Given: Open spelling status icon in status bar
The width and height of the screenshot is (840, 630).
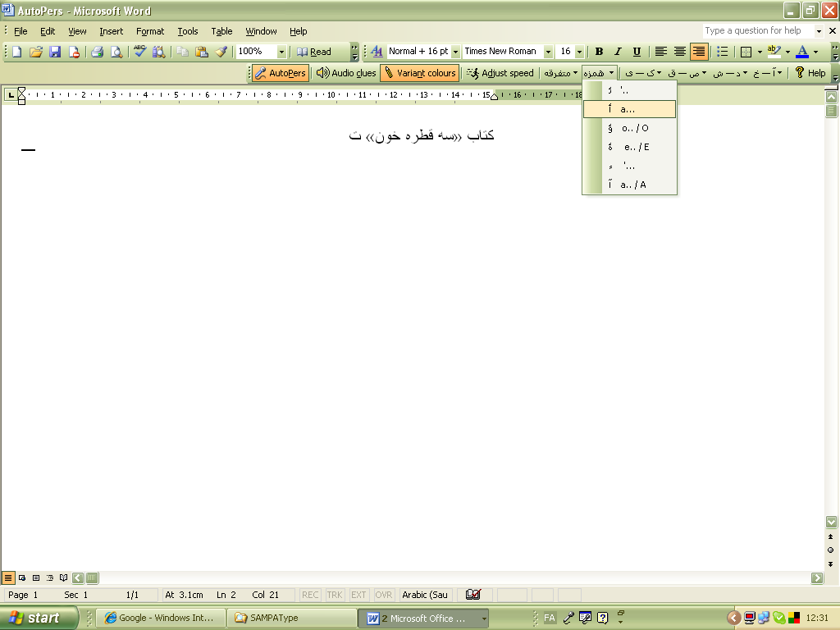Looking at the screenshot, I should (472, 595).
